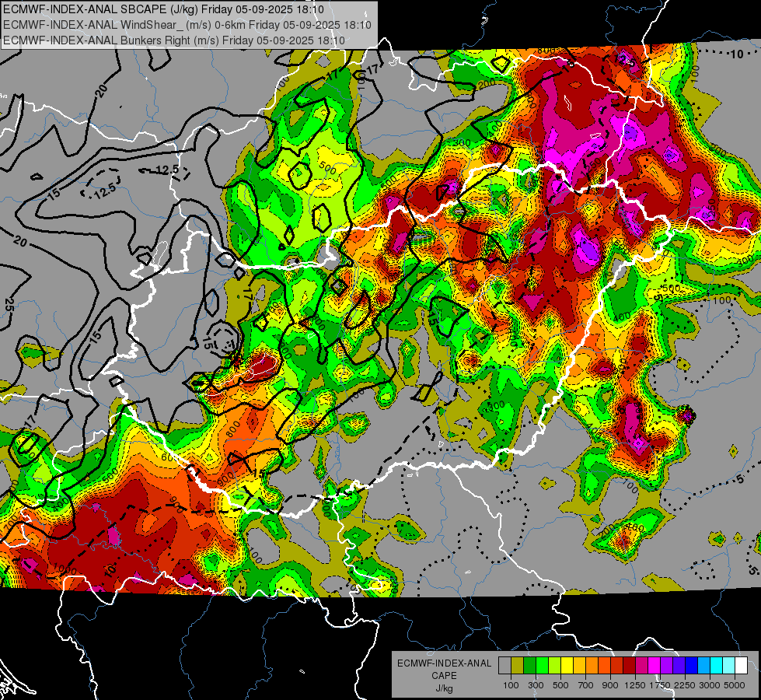
Task: Select the cyan swatch after 3000
Action: (717, 665)
